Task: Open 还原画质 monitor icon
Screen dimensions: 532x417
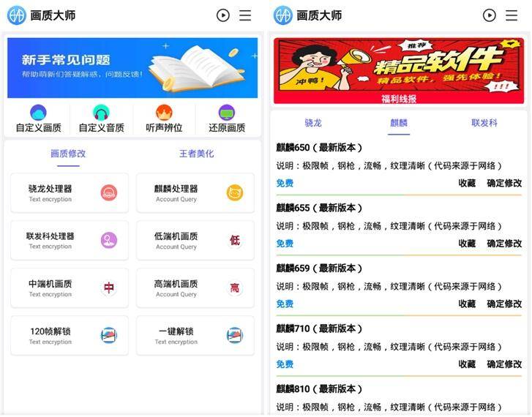Action: tap(227, 113)
